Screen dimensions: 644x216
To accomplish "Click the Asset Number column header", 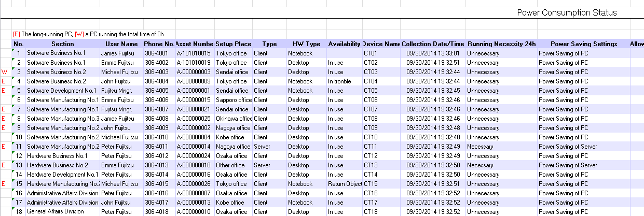I will [x=195, y=44].
